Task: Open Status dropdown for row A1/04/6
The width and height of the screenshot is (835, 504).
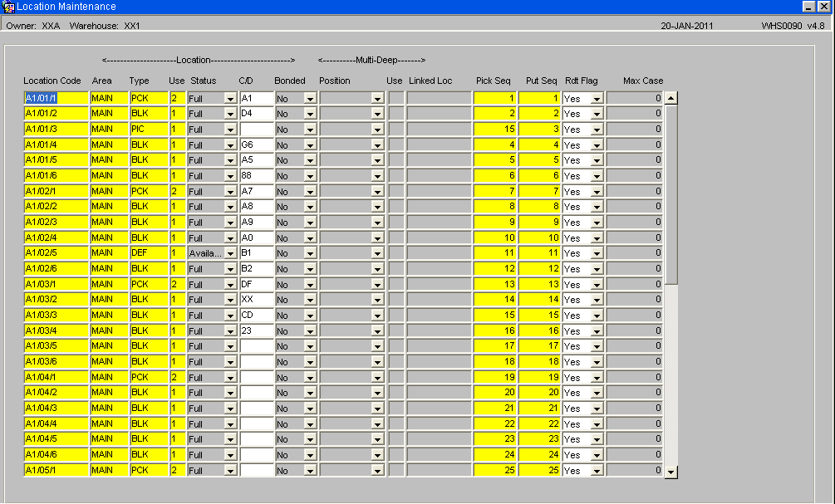Action: (230, 455)
